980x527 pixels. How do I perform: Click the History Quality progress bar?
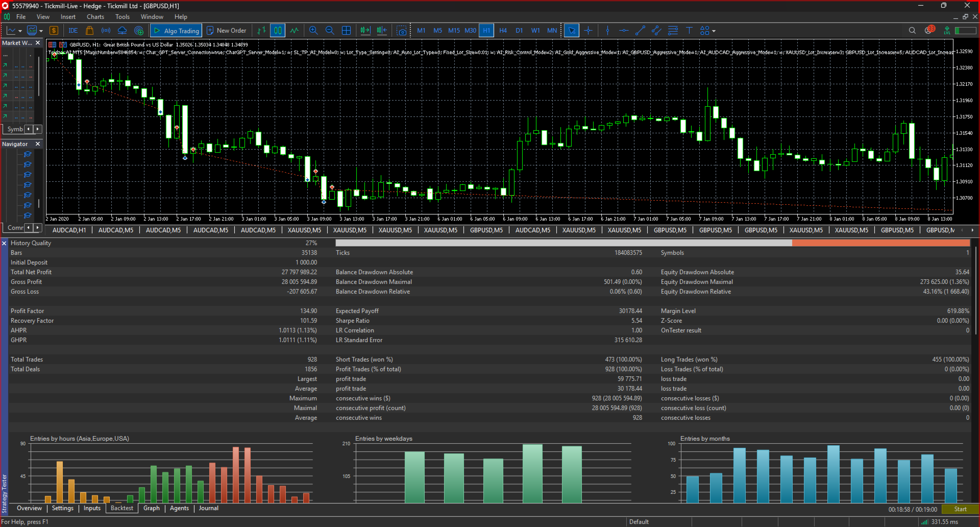[x=652, y=243]
